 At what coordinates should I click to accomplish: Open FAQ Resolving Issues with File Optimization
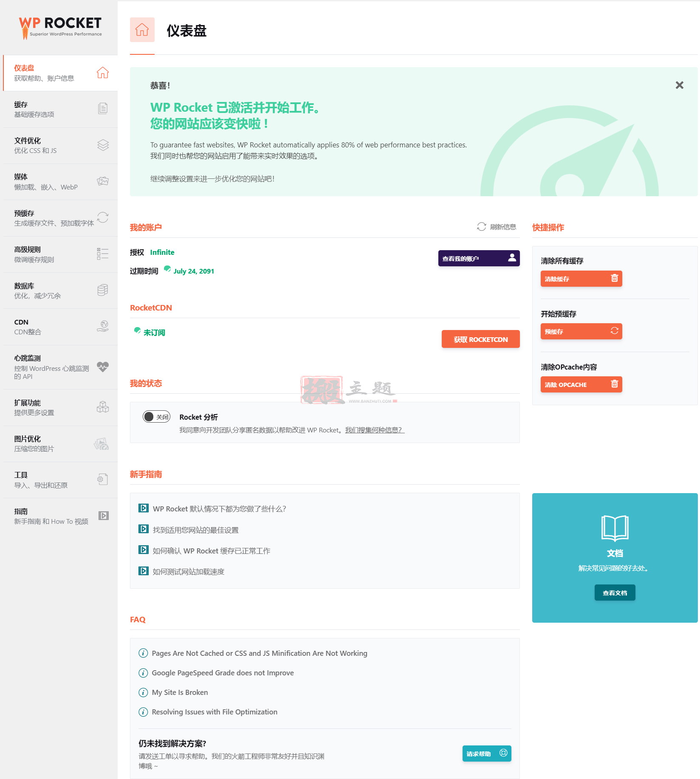click(x=215, y=712)
